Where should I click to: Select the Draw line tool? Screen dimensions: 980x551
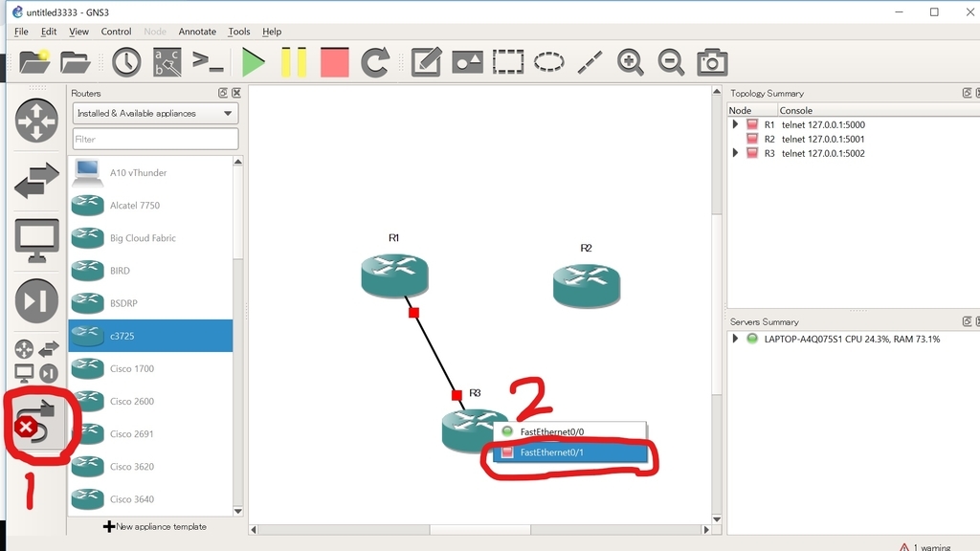590,62
